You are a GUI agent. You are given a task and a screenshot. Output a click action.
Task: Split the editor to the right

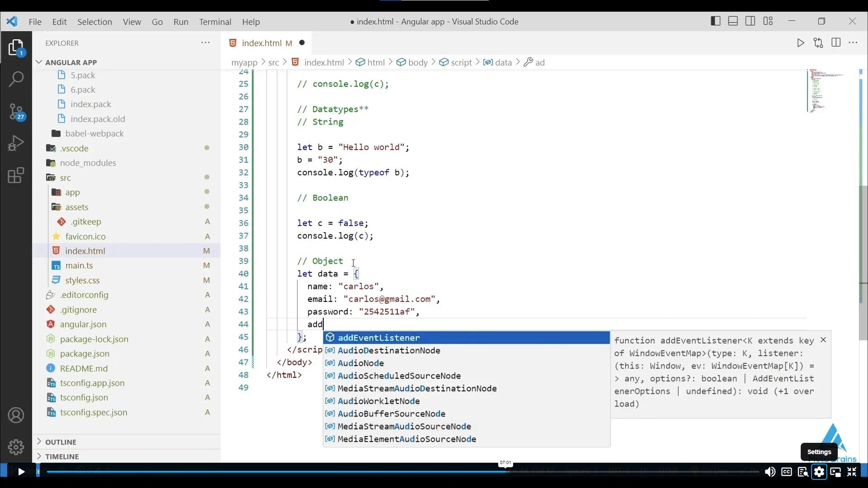tap(836, 42)
